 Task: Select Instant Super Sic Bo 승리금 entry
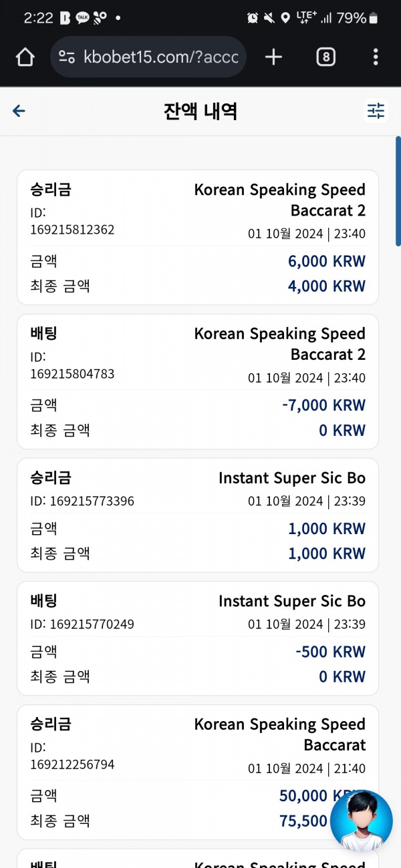198,515
